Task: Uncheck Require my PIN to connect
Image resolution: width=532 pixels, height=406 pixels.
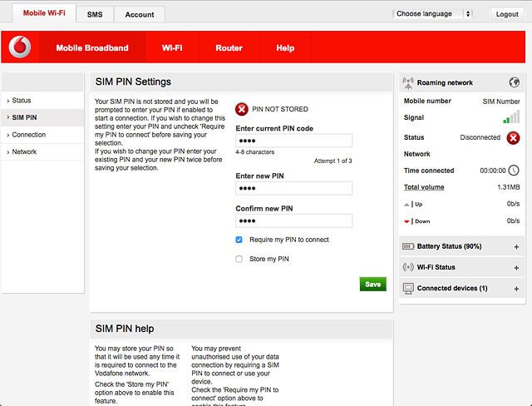Action: pos(239,240)
